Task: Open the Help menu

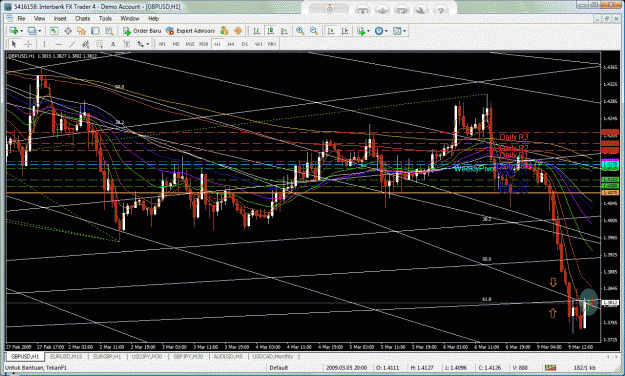Action: coord(153,18)
